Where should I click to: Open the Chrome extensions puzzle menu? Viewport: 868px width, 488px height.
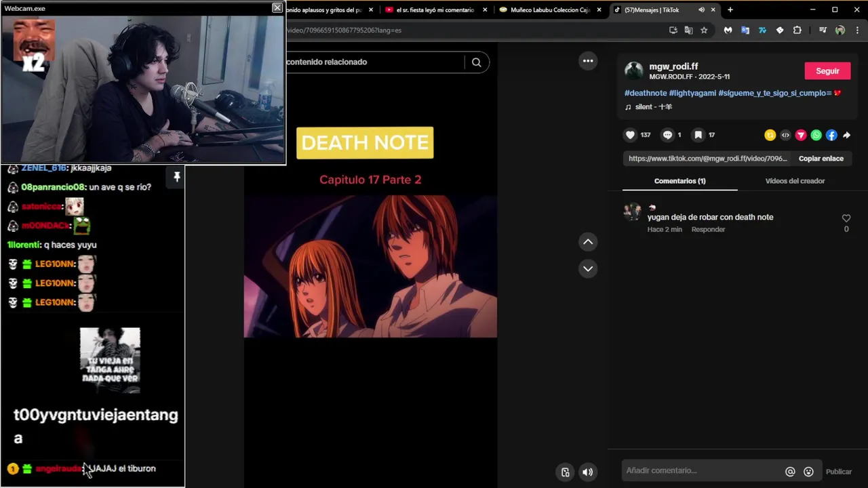797,30
